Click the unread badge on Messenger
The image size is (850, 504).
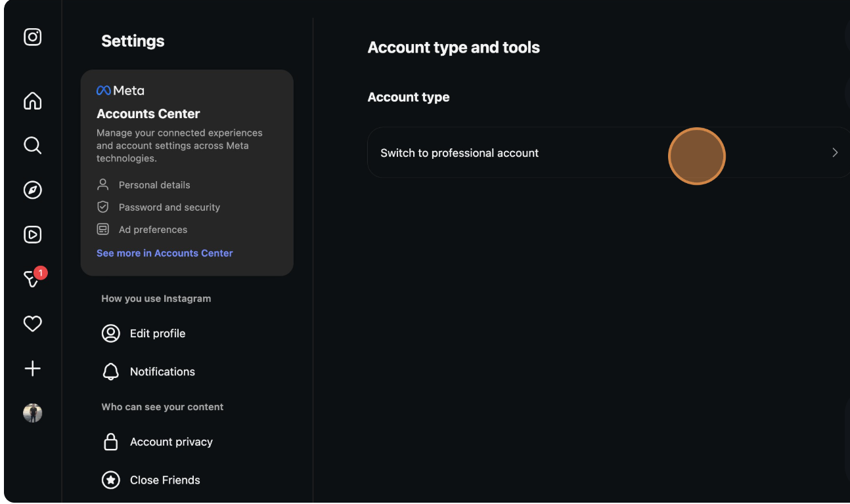(x=40, y=273)
